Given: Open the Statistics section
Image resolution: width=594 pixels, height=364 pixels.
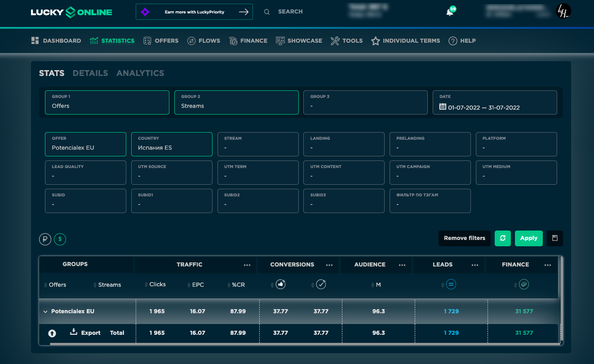Looking at the screenshot, I should 112,41.
